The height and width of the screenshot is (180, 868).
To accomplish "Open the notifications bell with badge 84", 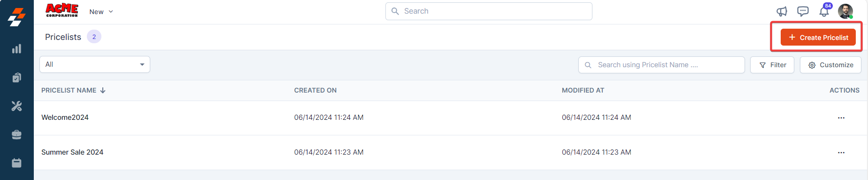I will (825, 10).
